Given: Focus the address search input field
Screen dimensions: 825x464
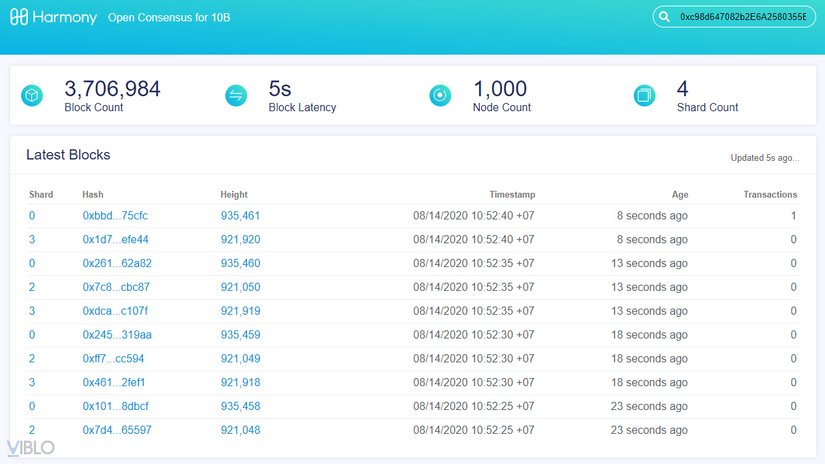Looking at the screenshot, I should (735, 17).
